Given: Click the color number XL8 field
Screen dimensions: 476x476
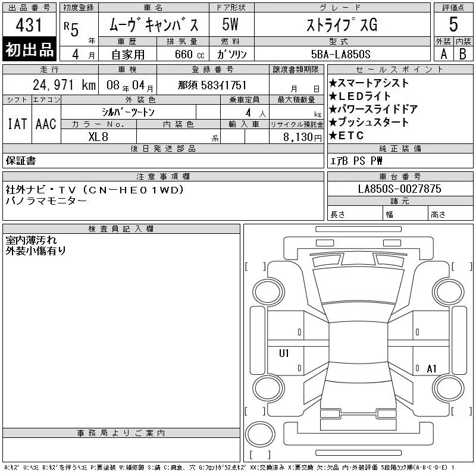Looking at the screenshot, I should click(98, 137).
